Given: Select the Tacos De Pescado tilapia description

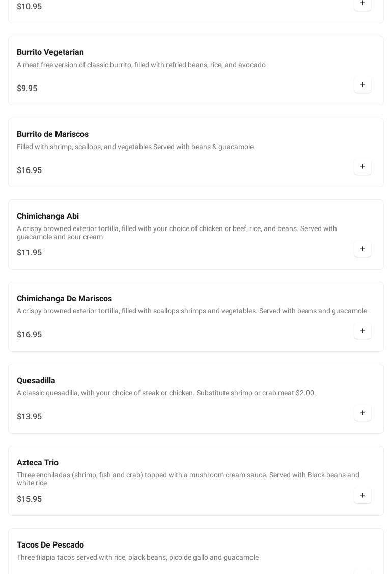Looking at the screenshot, I should pyautogui.click(x=137, y=557).
